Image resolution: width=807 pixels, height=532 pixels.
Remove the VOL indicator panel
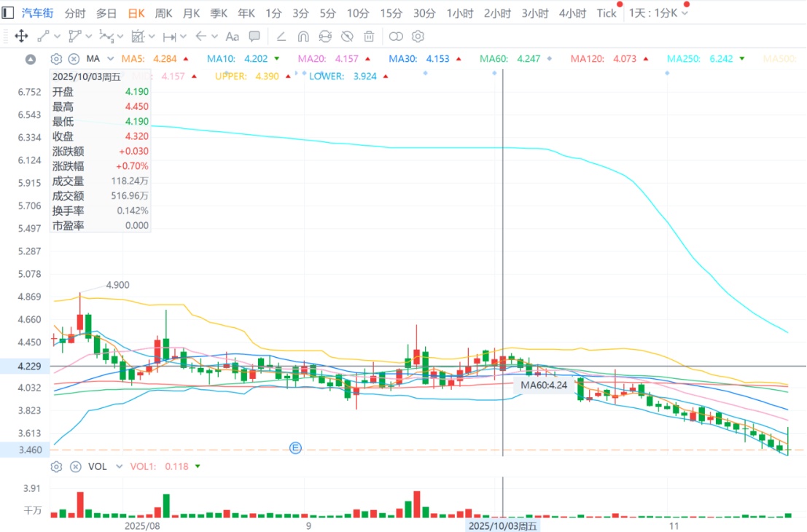(x=76, y=466)
